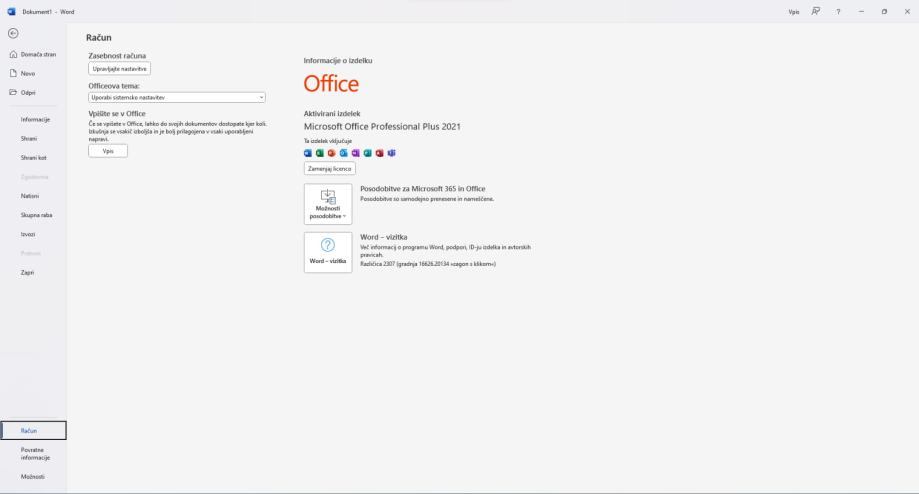Click the Upravljajte nastavitve button
The height and width of the screenshot is (494, 919).
[120, 68]
